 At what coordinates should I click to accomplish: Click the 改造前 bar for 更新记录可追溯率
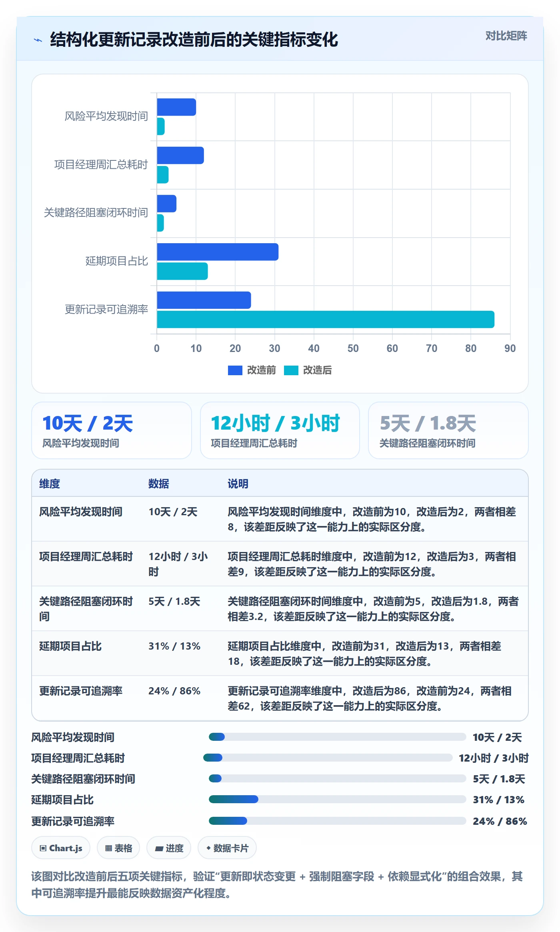point(204,300)
